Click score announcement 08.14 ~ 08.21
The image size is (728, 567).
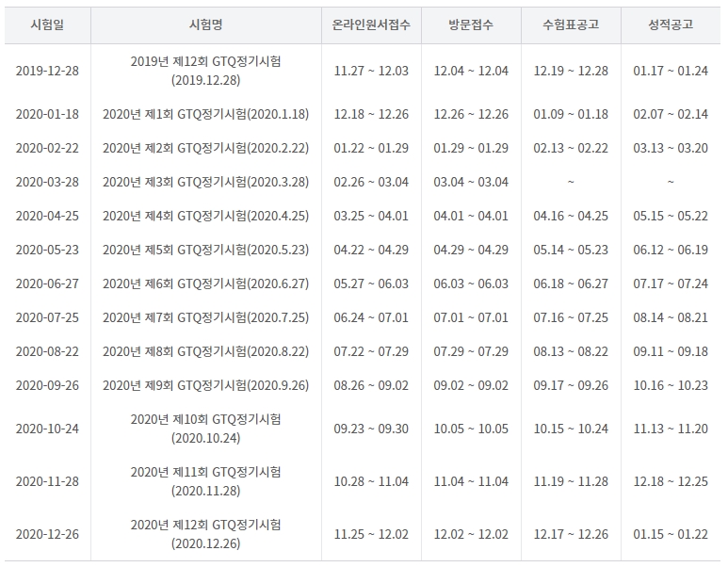[x=671, y=317]
